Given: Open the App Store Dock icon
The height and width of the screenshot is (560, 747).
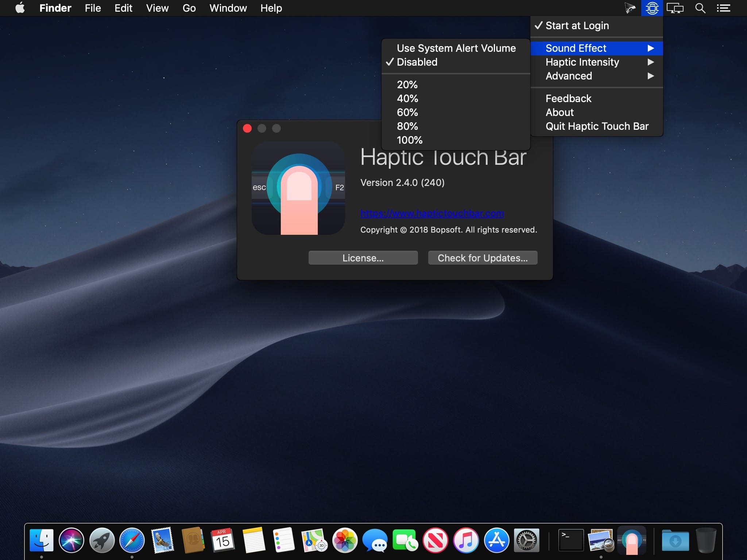Looking at the screenshot, I should (x=496, y=540).
